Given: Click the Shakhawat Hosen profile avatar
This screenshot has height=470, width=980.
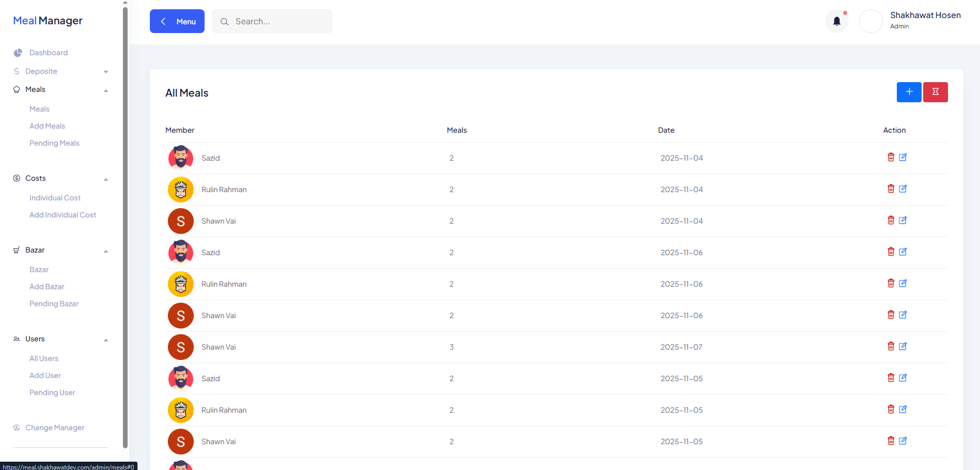Looking at the screenshot, I should click(870, 21).
